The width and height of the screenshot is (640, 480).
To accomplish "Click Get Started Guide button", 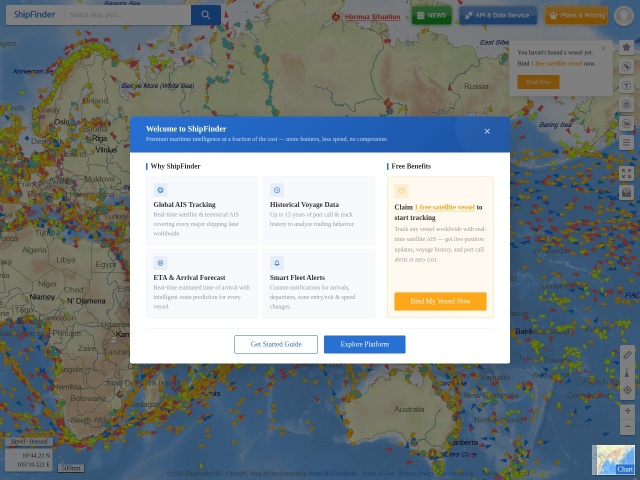I will pos(276,344).
